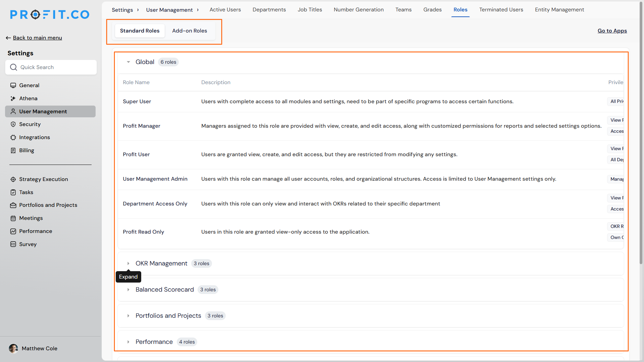The width and height of the screenshot is (644, 362).
Task: Click the Tasks checklist icon
Action: click(13, 192)
